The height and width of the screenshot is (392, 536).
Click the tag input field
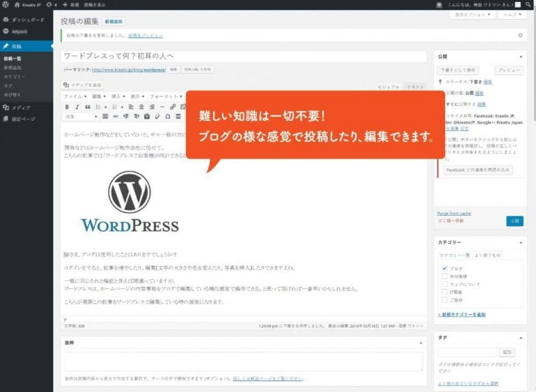(468, 352)
